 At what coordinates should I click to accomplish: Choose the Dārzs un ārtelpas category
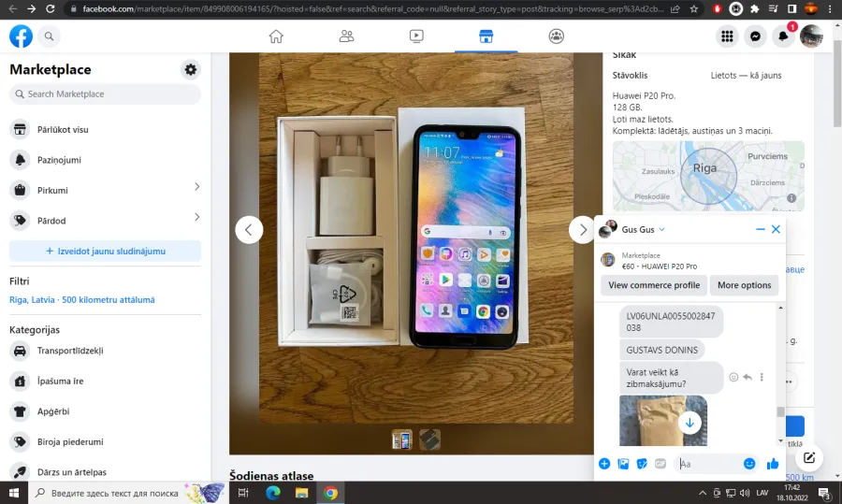(x=105, y=472)
